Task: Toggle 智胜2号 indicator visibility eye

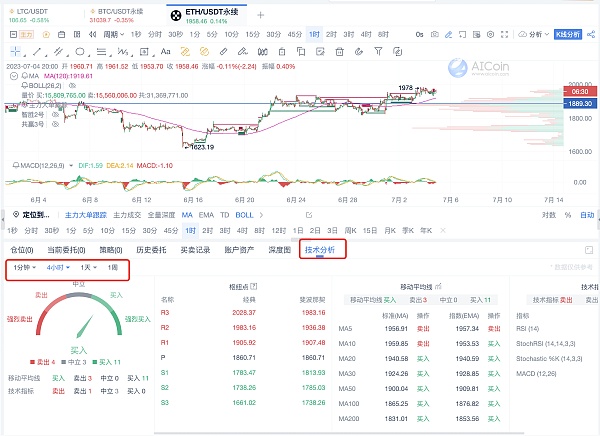Action: (55, 114)
